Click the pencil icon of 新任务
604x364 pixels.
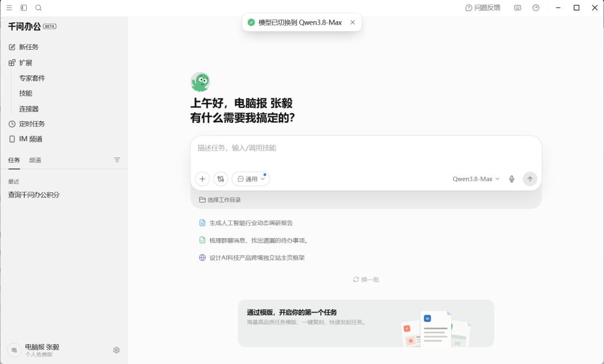tap(12, 47)
